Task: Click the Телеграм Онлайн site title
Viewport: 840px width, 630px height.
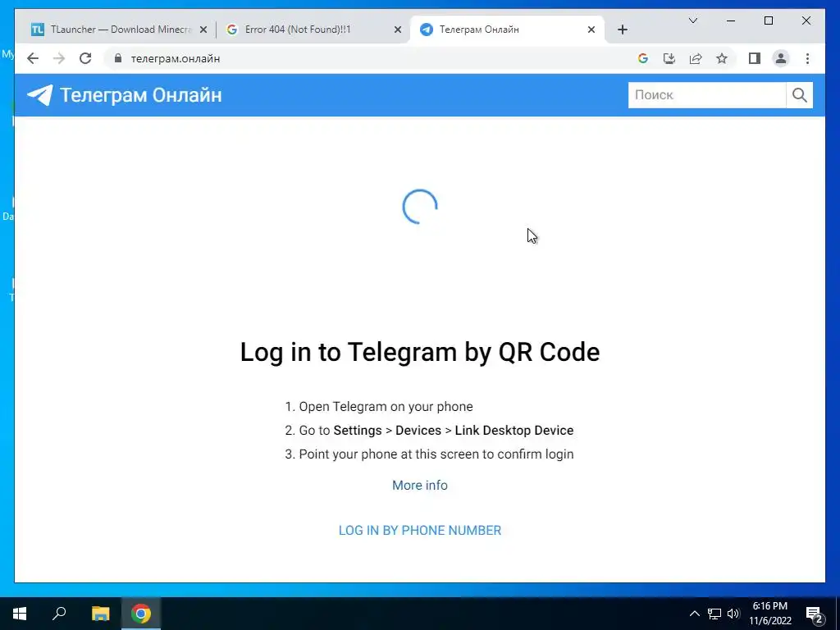Action: 141,95
